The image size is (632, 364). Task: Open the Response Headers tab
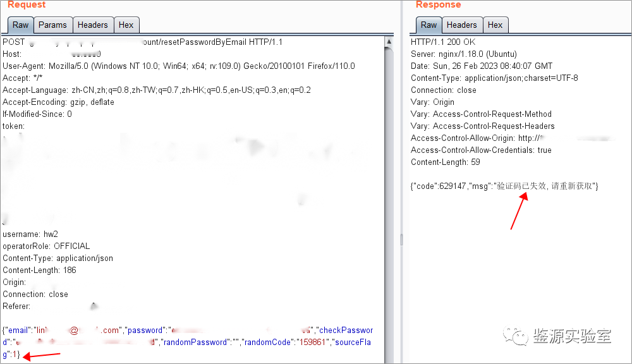(461, 25)
